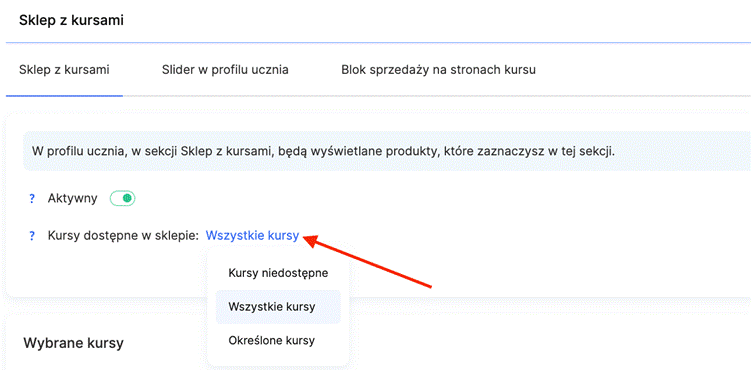Screen dimensions: 751x370
Task: Select Kursy niedostępne from the dropdown list
Action: point(278,273)
